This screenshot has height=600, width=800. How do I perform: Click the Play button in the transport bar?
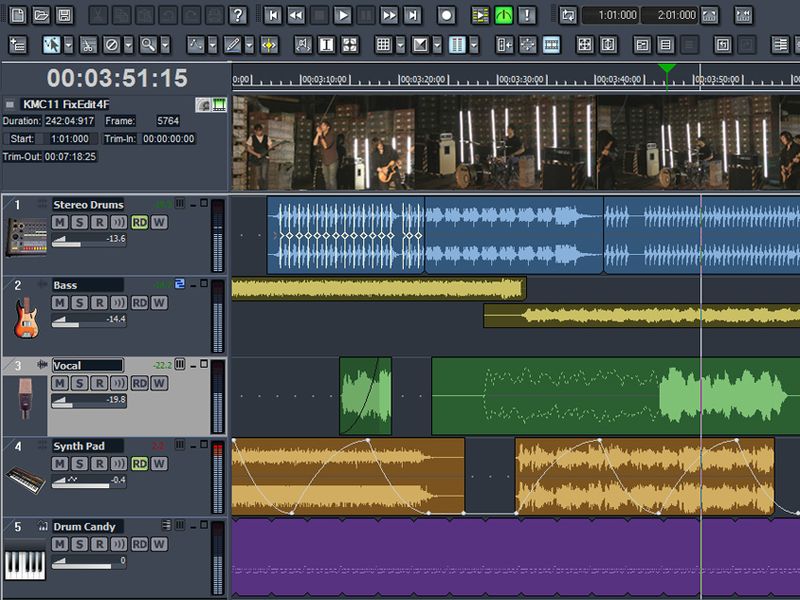click(343, 15)
